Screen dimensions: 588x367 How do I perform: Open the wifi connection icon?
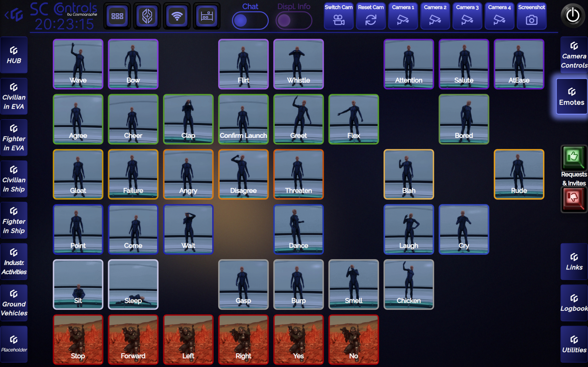coord(177,16)
